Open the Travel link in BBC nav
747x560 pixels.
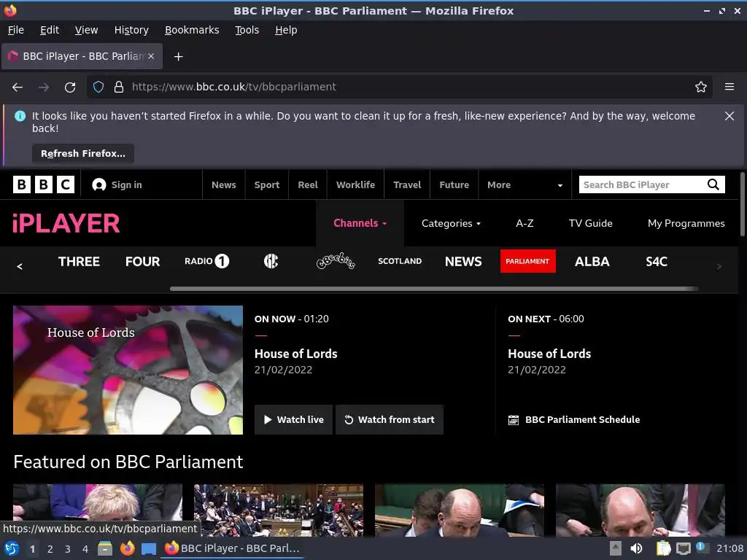pyautogui.click(x=407, y=184)
